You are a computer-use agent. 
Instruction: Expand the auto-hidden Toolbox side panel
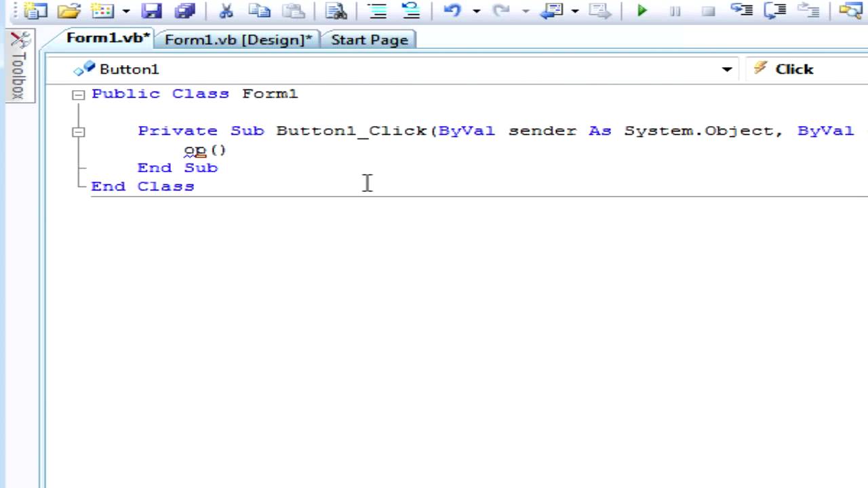(19, 66)
